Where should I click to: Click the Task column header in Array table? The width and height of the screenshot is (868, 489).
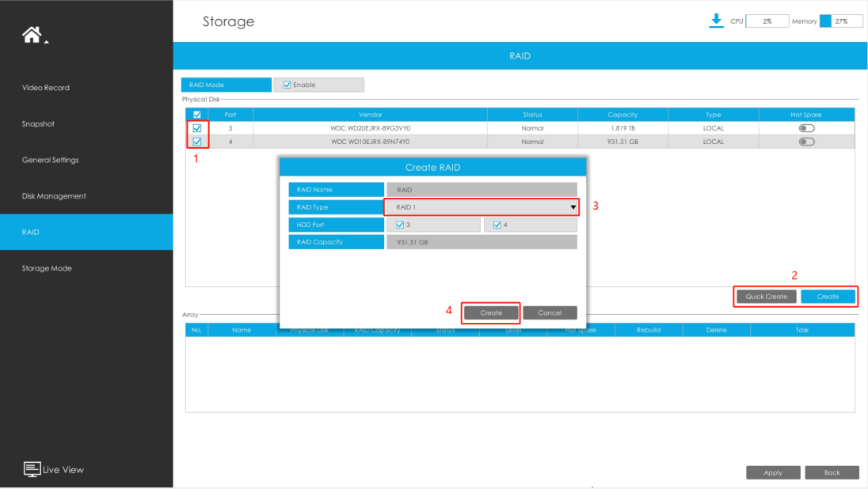click(x=802, y=330)
